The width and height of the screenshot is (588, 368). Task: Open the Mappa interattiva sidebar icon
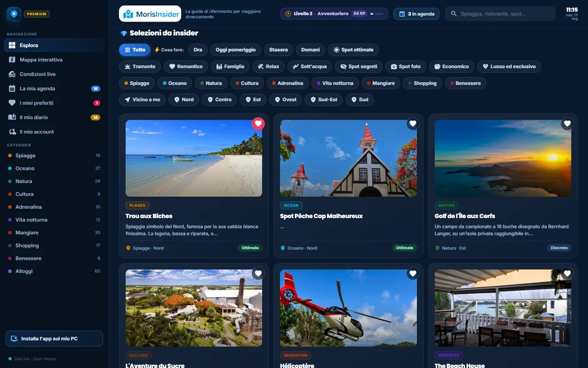pyautogui.click(x=12, y=60)
